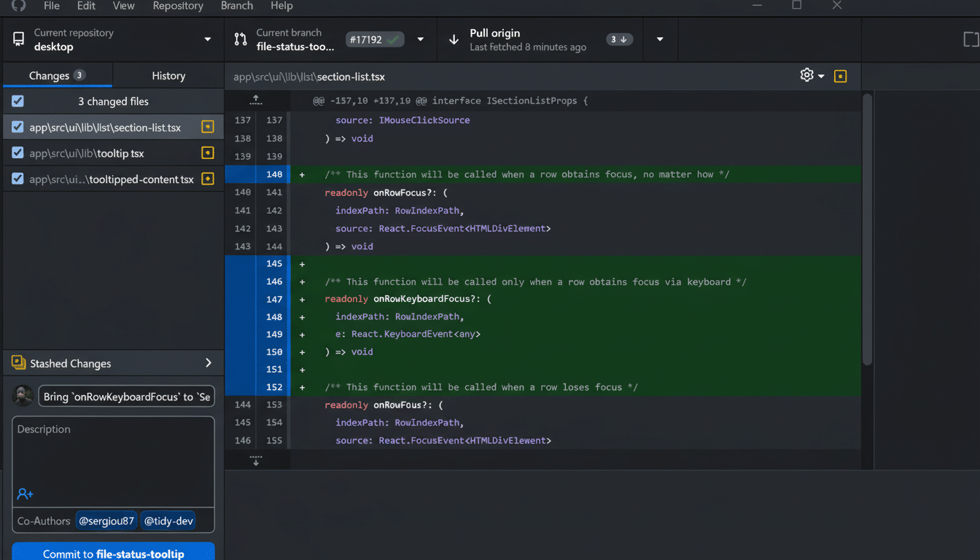
Task: Switch to the History tab
Action: (x=168, y=75)
